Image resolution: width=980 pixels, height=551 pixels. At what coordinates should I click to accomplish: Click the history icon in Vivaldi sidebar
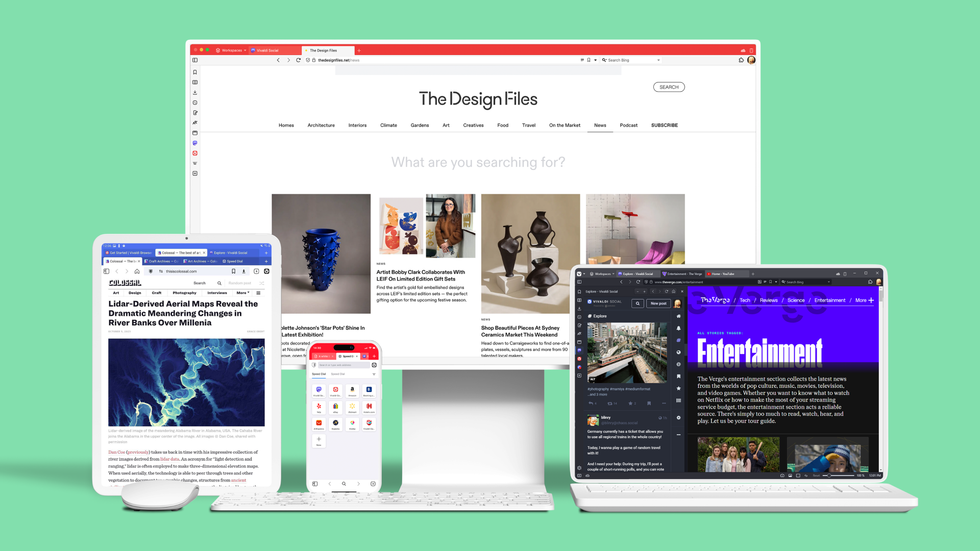(195, 102)
